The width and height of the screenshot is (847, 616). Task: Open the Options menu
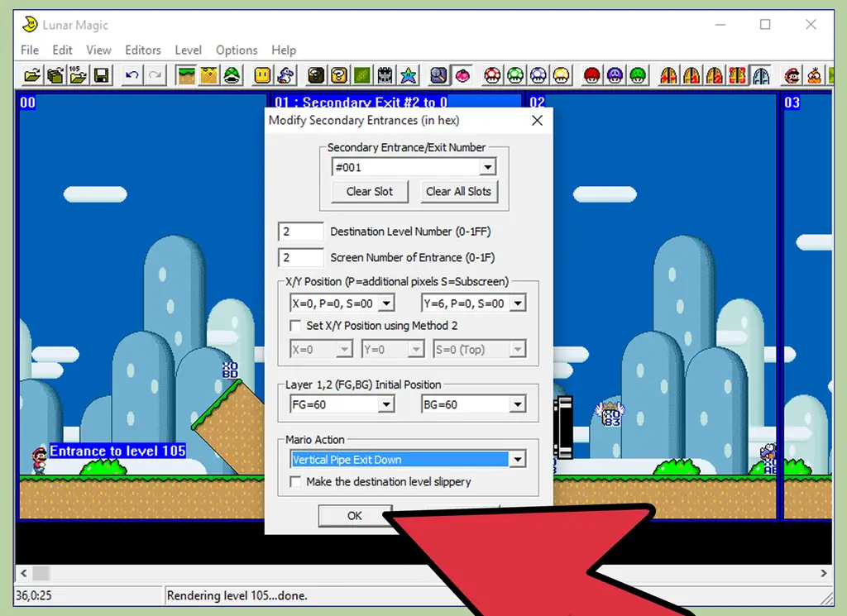237,50
